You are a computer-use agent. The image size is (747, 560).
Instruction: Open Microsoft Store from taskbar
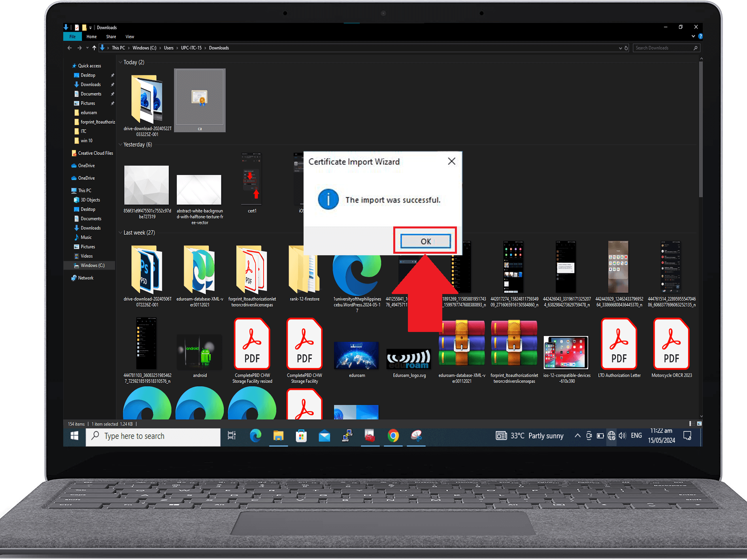tap(301, 436)
